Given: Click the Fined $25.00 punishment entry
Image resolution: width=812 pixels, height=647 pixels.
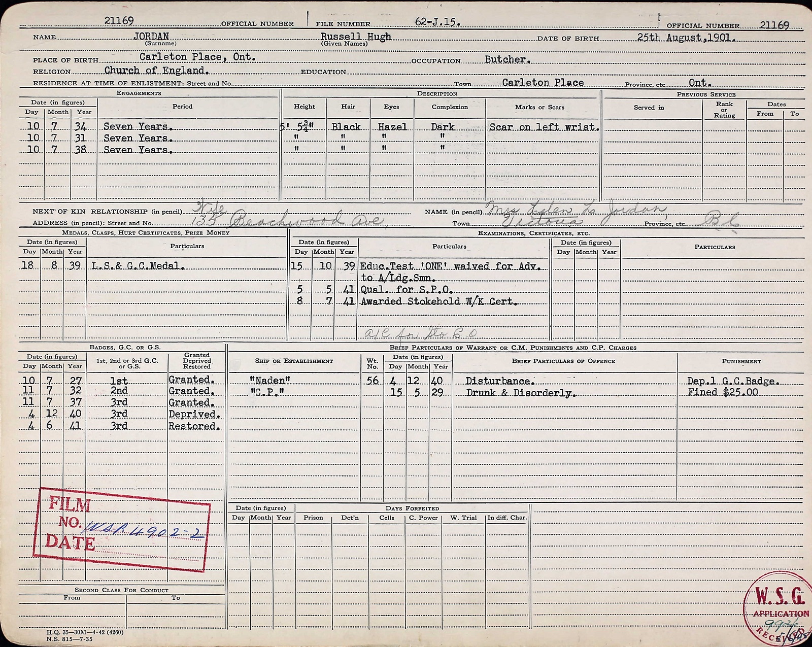Looking at the screenshot, I should (723, 392).
